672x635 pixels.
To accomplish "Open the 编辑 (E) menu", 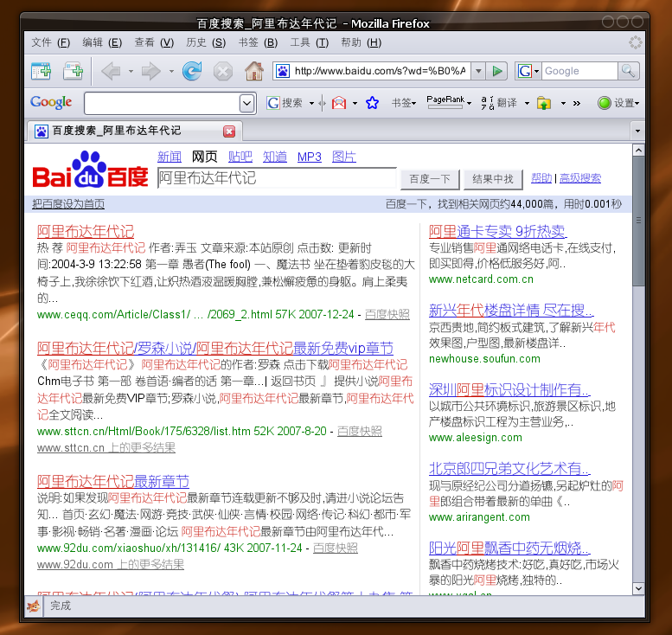I will tap(102, 42).
